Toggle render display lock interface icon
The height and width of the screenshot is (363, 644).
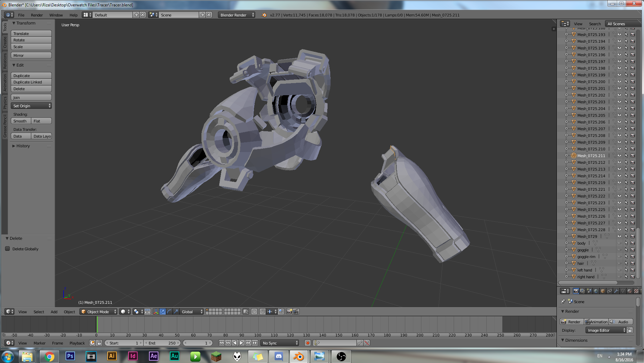coord(630,330)
